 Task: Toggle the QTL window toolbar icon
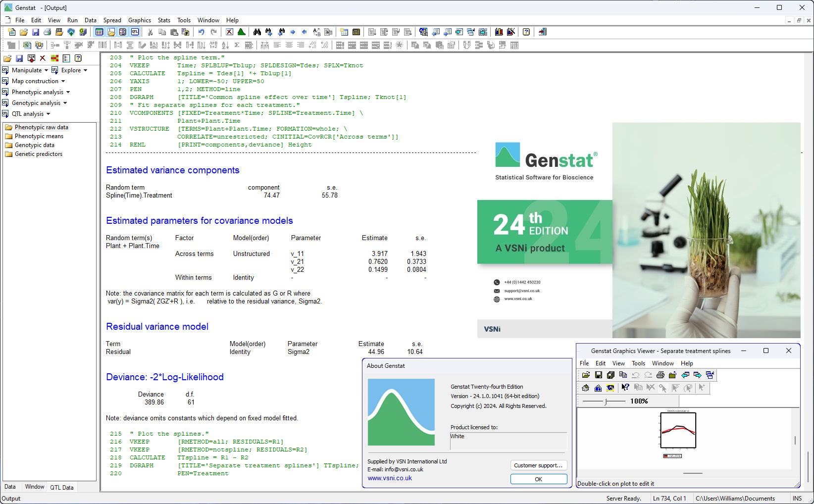click(135, 32)
